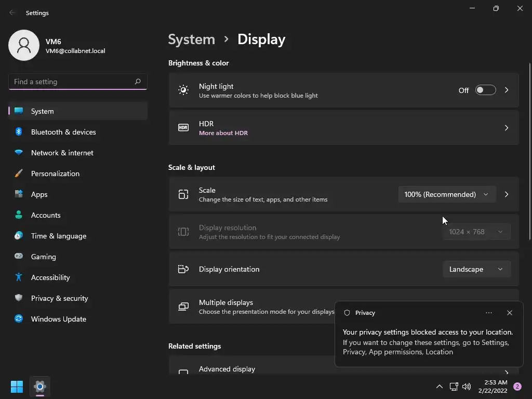Click the Bluetooth & devices icon
The image size is (532, 399).
(x=19, y=132)
